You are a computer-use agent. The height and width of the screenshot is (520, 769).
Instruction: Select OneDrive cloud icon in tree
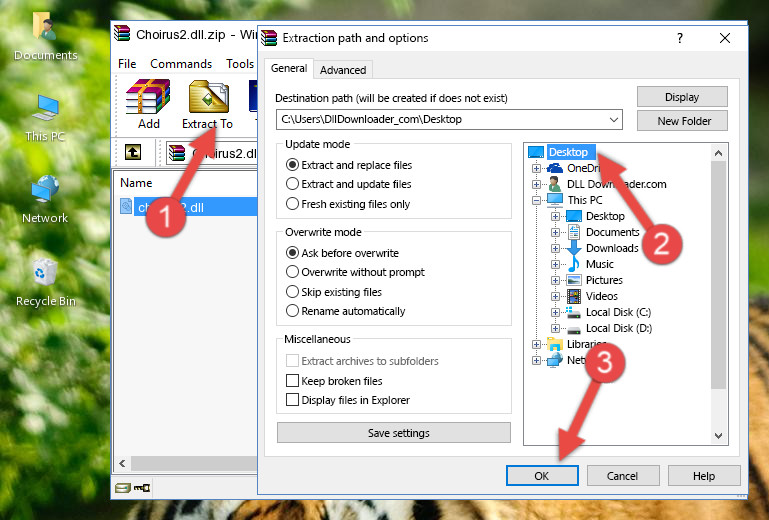[x=555, y=168]
